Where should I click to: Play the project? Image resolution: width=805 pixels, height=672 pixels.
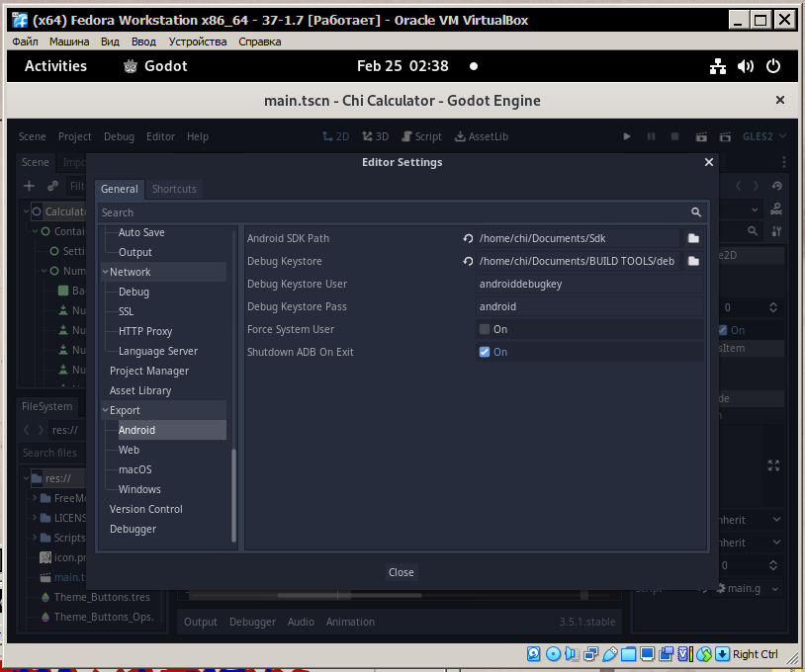click(627, 136)
